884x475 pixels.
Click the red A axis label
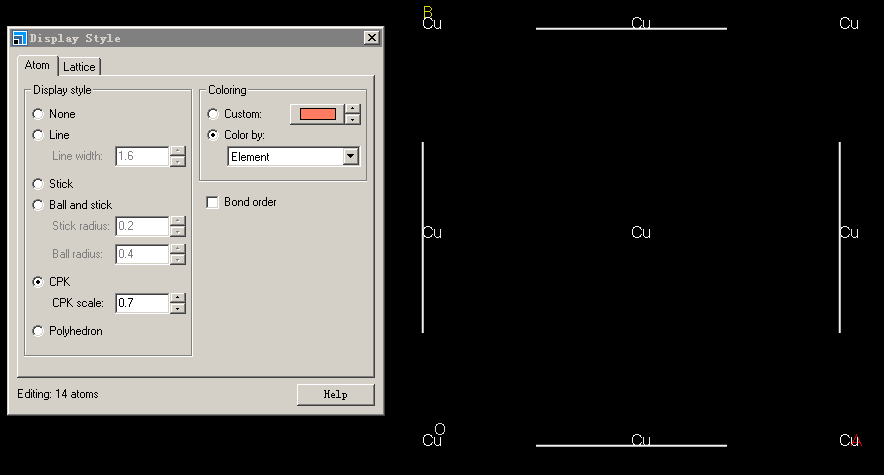[x=858, y=440]
